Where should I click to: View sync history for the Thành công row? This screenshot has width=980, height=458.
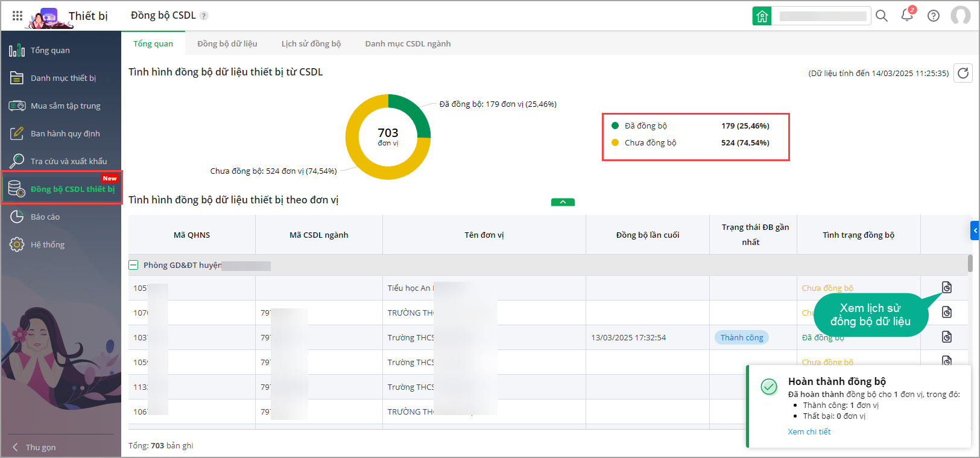point(947,337)
